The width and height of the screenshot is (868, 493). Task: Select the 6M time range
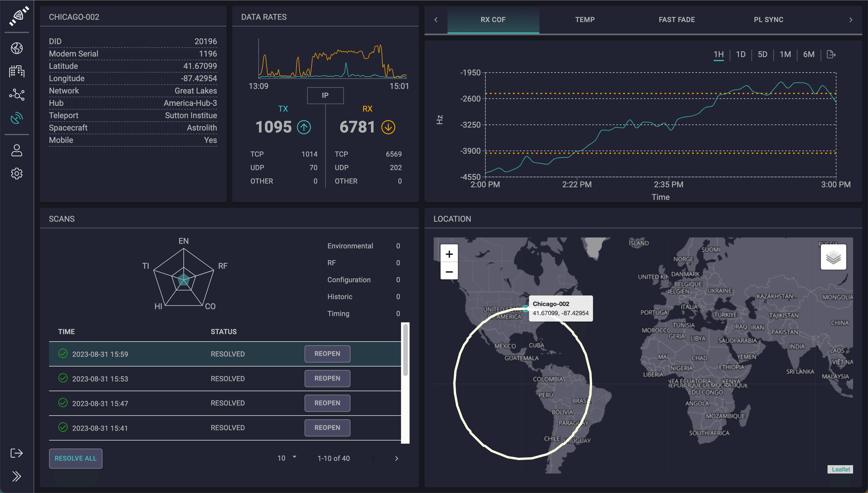tap(809, 54)
